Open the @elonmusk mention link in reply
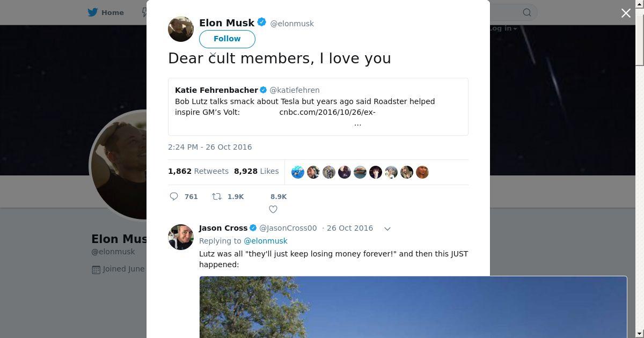644x338 pixels. (266, 241)
